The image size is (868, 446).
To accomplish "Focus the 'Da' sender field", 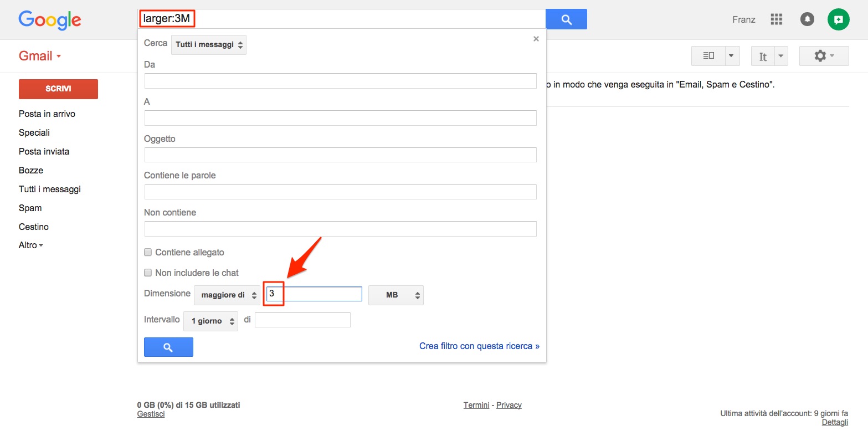I will pyautogui.click(x=341, y=81).
